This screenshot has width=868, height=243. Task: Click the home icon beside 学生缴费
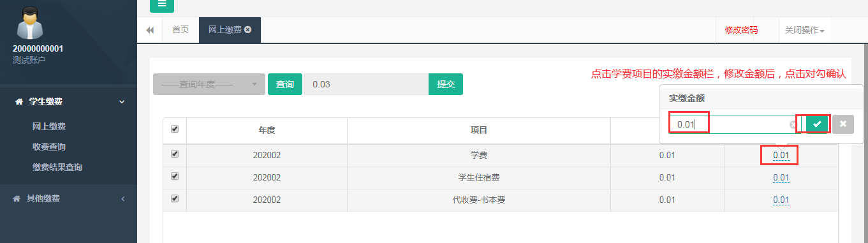click(18, 101)
